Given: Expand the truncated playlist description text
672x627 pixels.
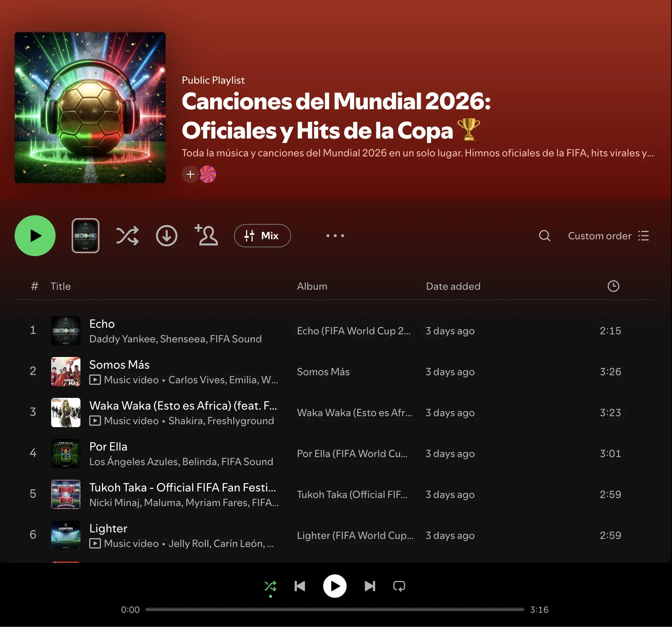Looking at the screenshot, I should tap(418, 153).
